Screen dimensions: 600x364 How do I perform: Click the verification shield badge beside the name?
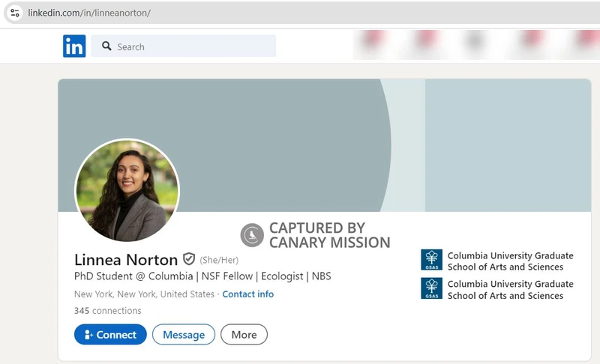tap(189, 259)
